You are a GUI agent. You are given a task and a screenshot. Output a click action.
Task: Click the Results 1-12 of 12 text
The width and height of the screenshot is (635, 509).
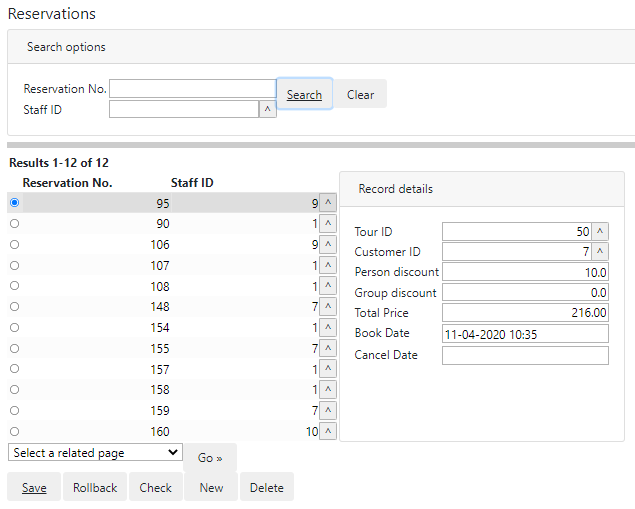coord(59,163)
